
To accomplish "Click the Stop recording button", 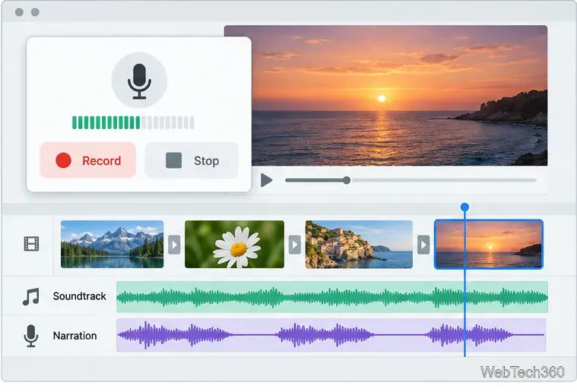I will point(192,161).
